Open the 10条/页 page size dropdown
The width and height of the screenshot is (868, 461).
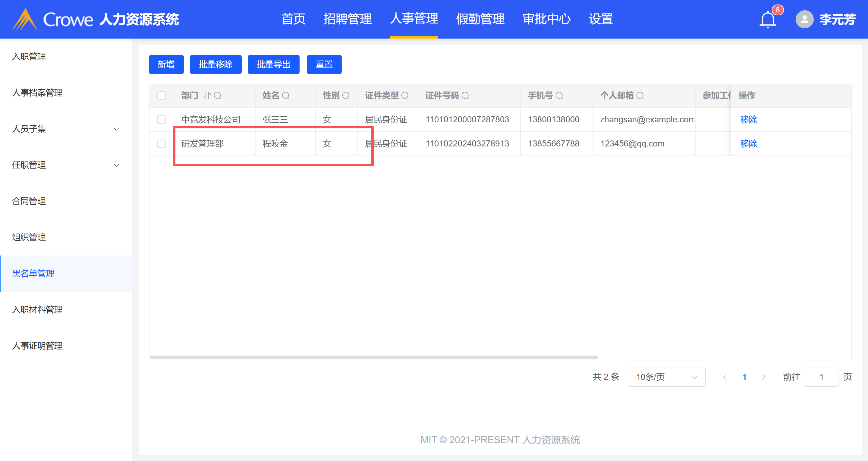tap(667, 377)
